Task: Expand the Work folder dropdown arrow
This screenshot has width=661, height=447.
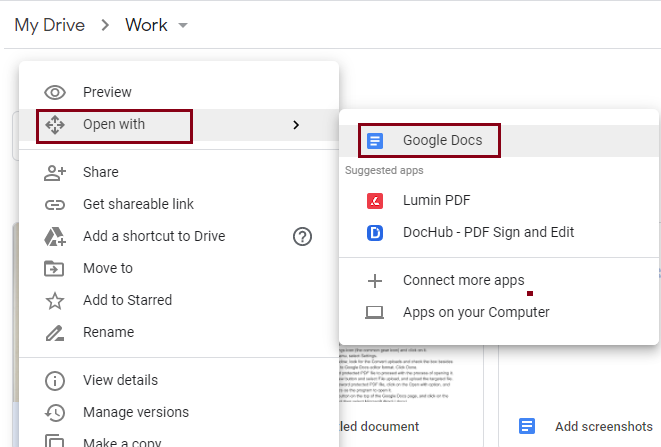Action: [183, 25]
